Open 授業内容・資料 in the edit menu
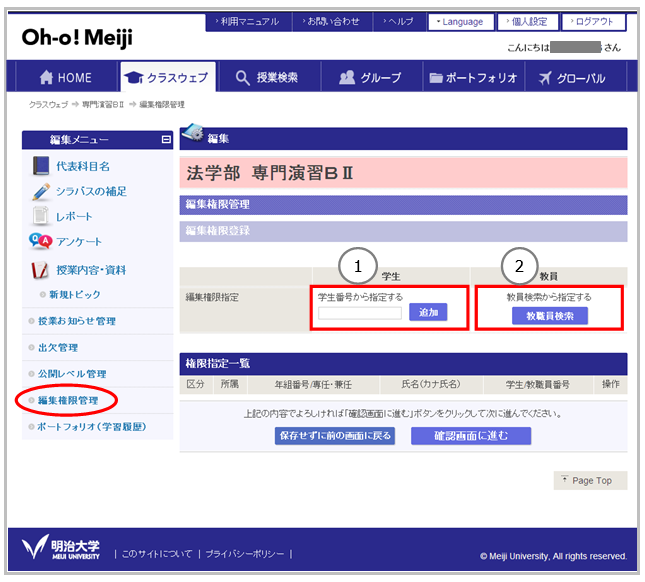The image size is (645, 582). 91,270
